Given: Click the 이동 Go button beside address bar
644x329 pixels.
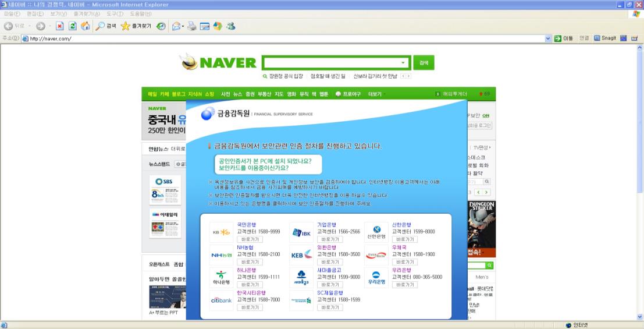Looking at the screenshot, I should point(564,38).
